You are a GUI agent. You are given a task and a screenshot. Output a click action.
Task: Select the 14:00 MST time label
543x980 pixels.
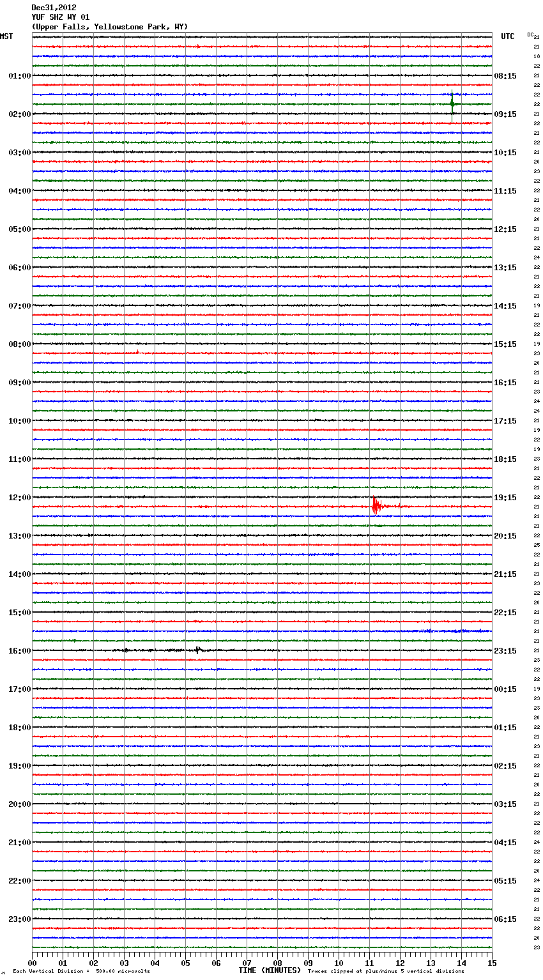[x=20, y=574]
